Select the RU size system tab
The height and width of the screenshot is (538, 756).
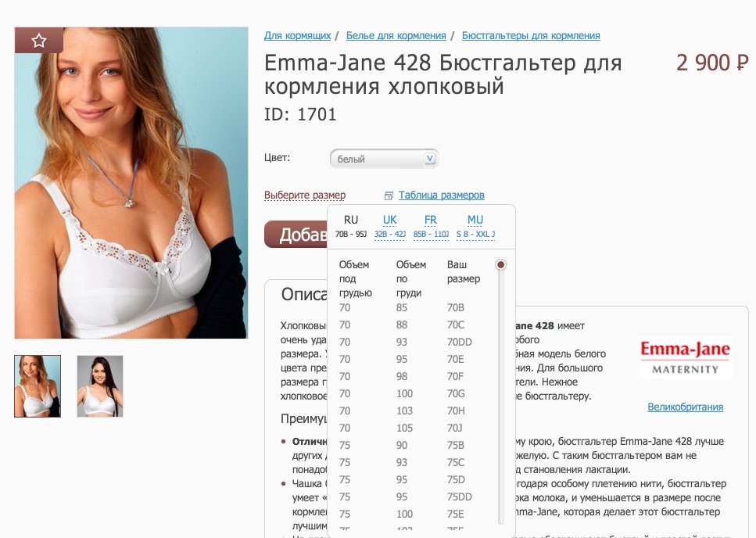(x=350, y=226)
